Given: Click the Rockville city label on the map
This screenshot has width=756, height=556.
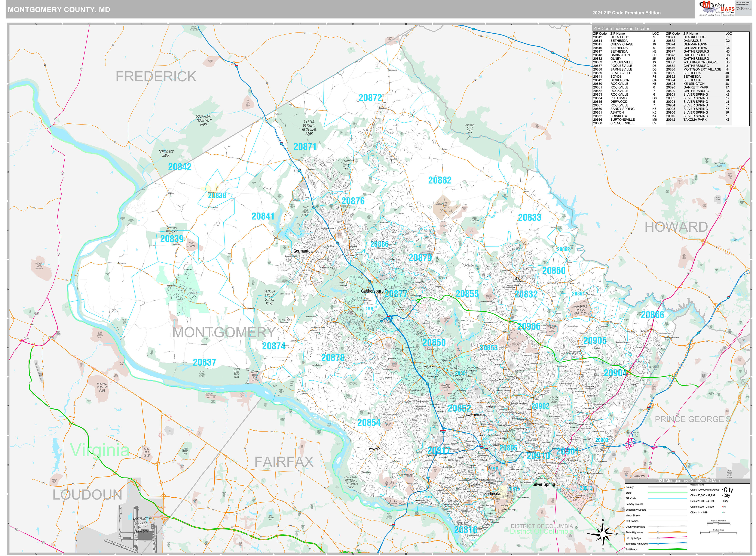Looking at the screenshot, I should 428,366.
